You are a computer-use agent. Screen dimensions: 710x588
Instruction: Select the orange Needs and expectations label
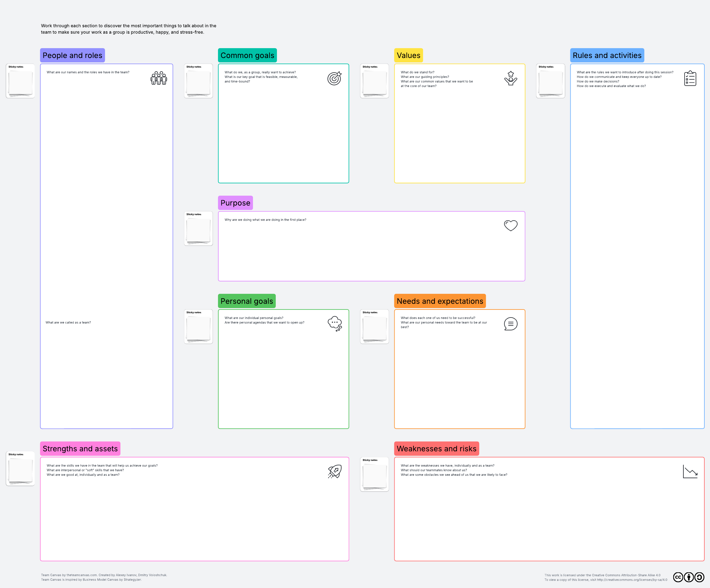pos(440,301)
